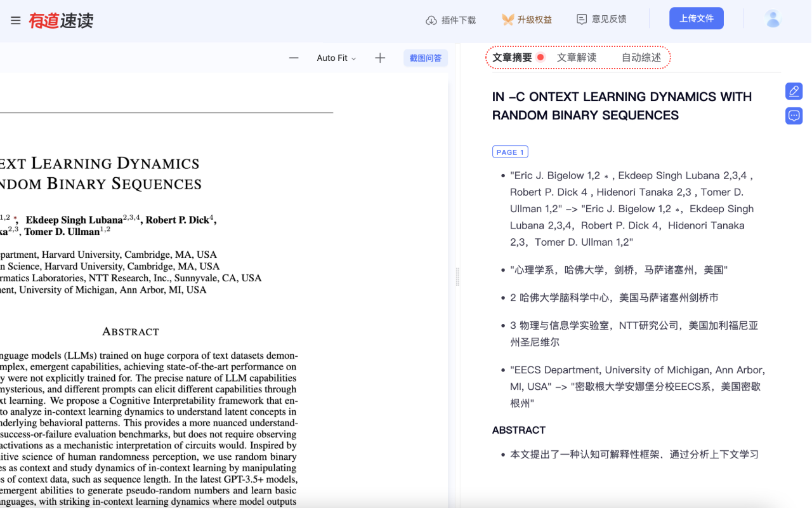Select the blue edit pencil icon

[794, 91]
